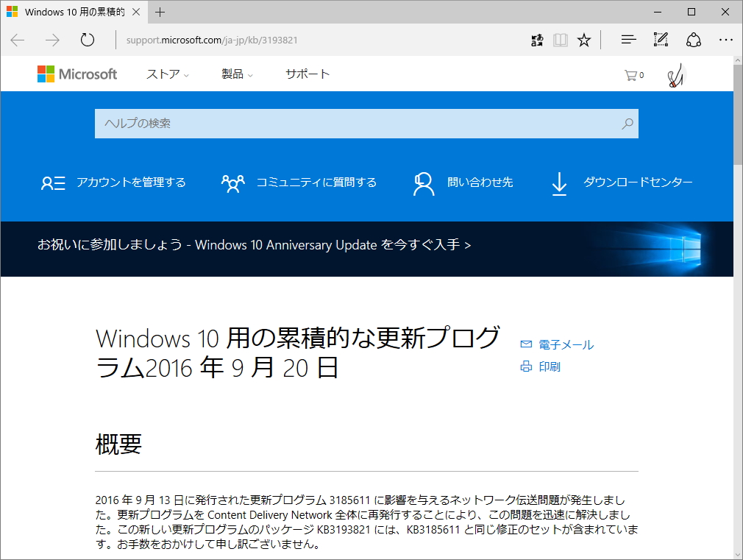This screenshot has height=560, width=743.
Task: Open a new tab with plus button
Action: (160, 13)
